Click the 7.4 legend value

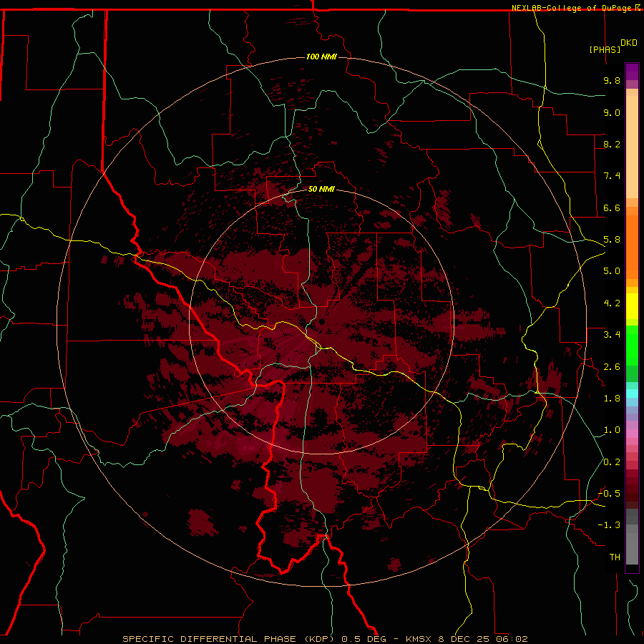pos(612,176)
